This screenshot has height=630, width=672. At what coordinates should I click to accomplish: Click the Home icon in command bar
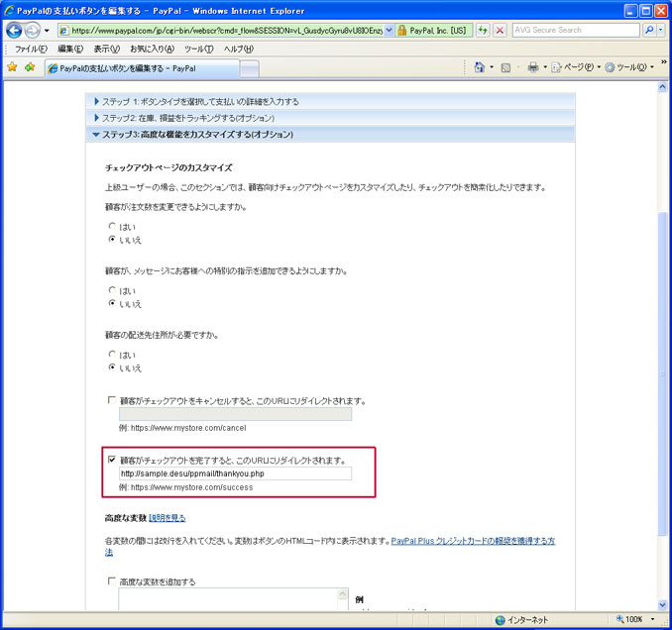(479, 67)
